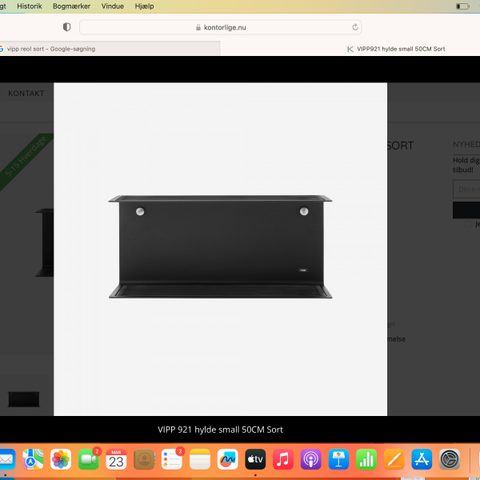Click the caption VIPP 921 hylde small 50CM Sort

coord(220,430)
